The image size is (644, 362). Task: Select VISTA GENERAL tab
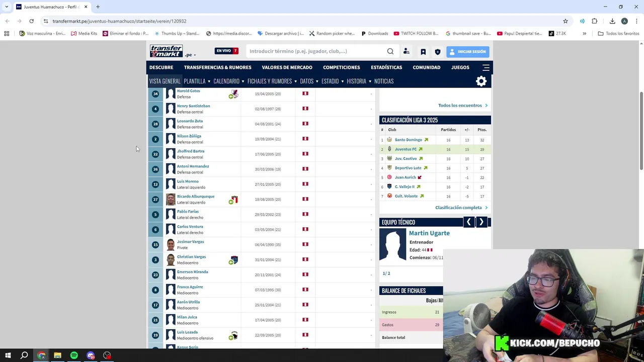click(165, 81)
